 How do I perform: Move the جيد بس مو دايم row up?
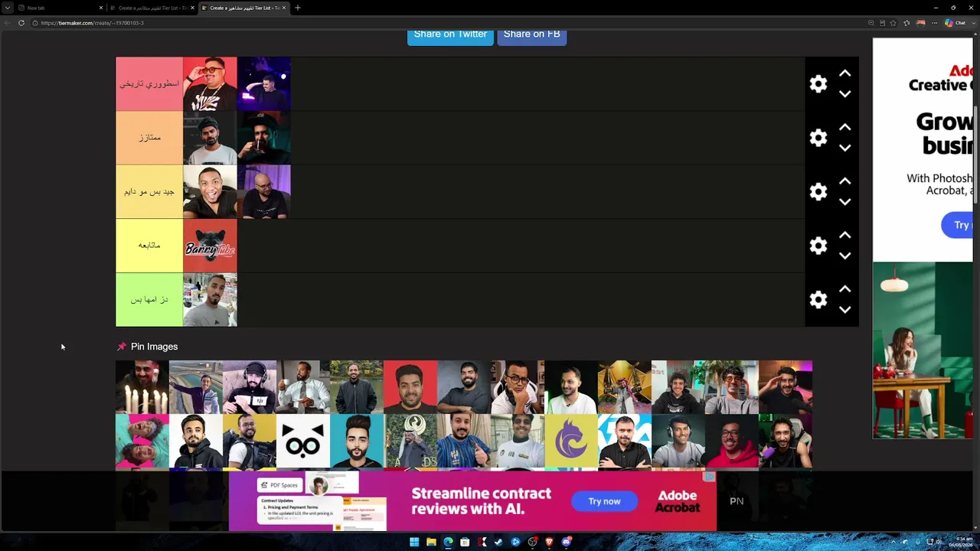844,181
